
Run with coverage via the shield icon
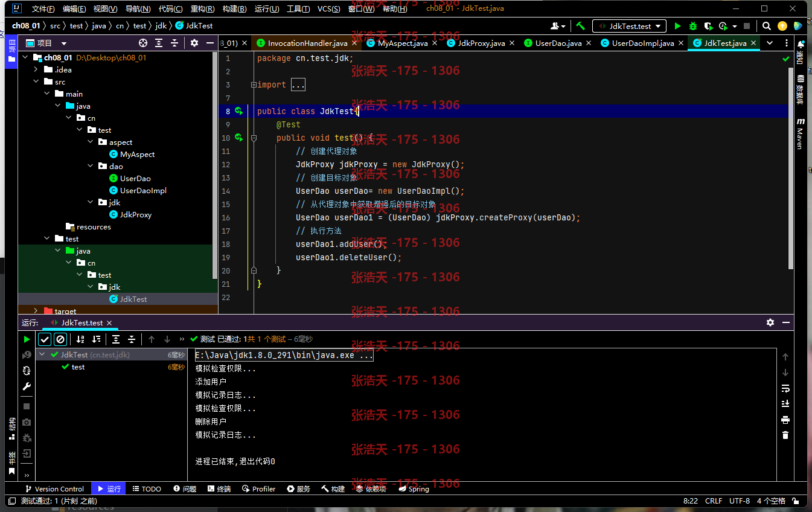708,26
